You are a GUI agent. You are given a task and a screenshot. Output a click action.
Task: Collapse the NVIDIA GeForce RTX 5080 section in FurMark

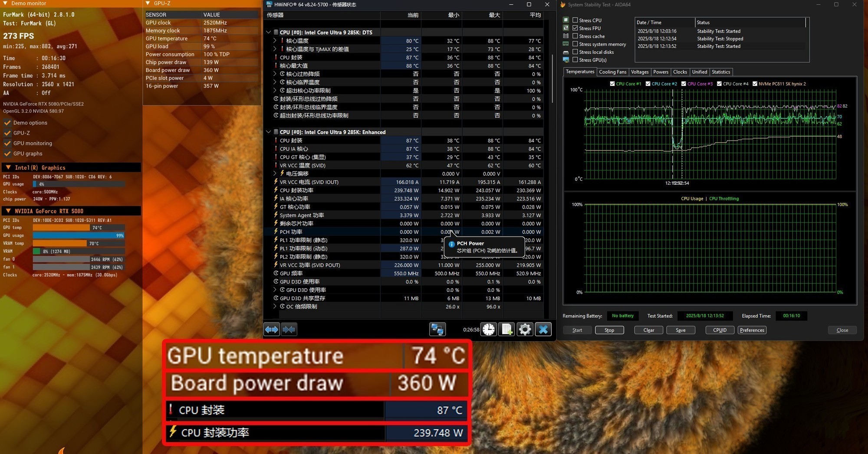[8, 211]
